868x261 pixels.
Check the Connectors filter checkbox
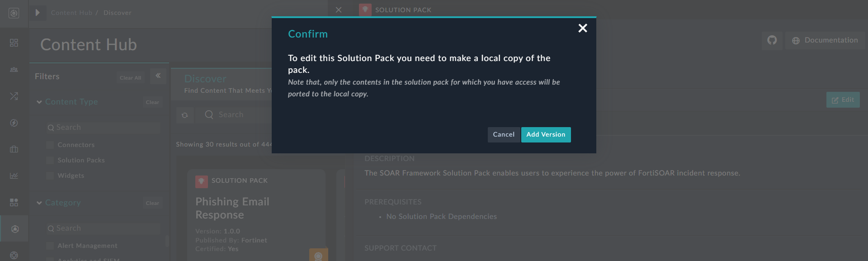coord(50,145)
